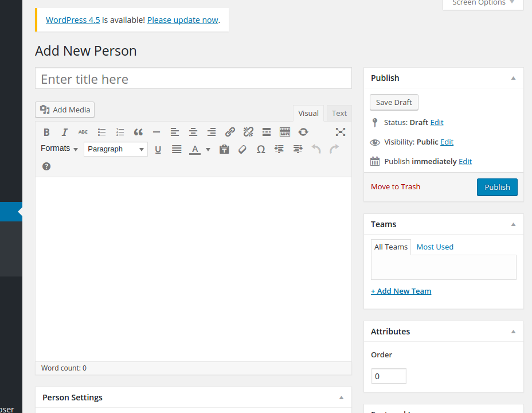Switch to the Text editor tab

339,114
